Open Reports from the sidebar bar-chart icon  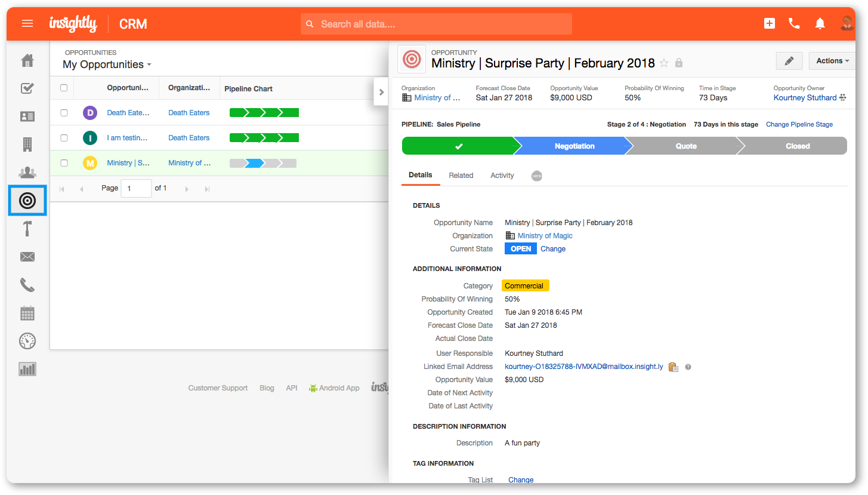[x=27, y=369]
